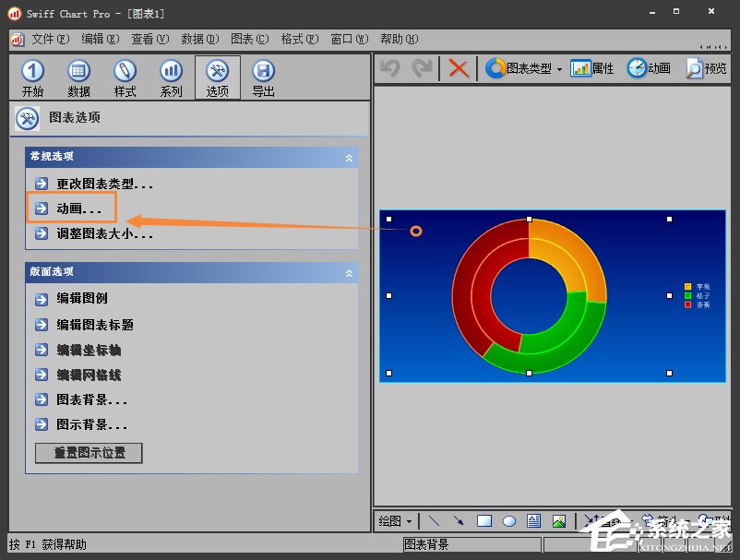This screenshot has height=560, width=740.
Task: Collapse the 版面选项 section
Action: [349, 272]
